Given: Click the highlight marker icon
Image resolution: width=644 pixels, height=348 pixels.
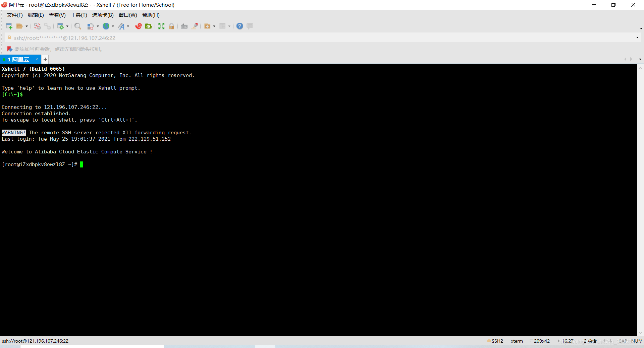Looking at the screenshot, I should 195,26.
